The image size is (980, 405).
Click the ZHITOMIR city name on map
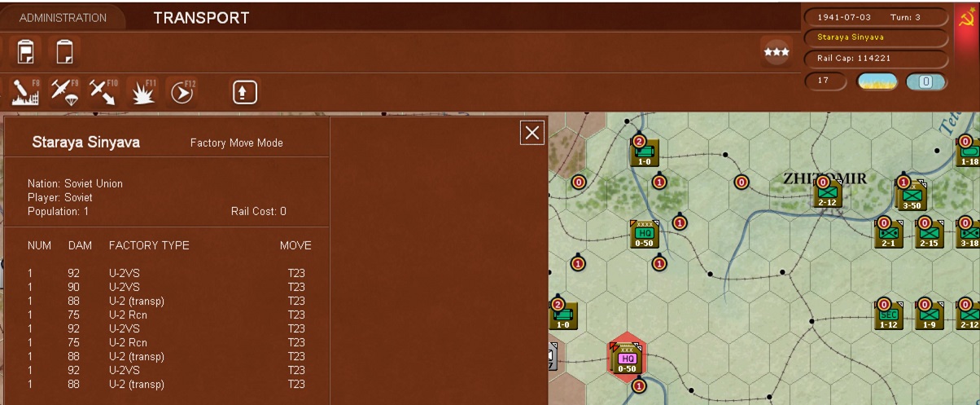click(825, 177)
